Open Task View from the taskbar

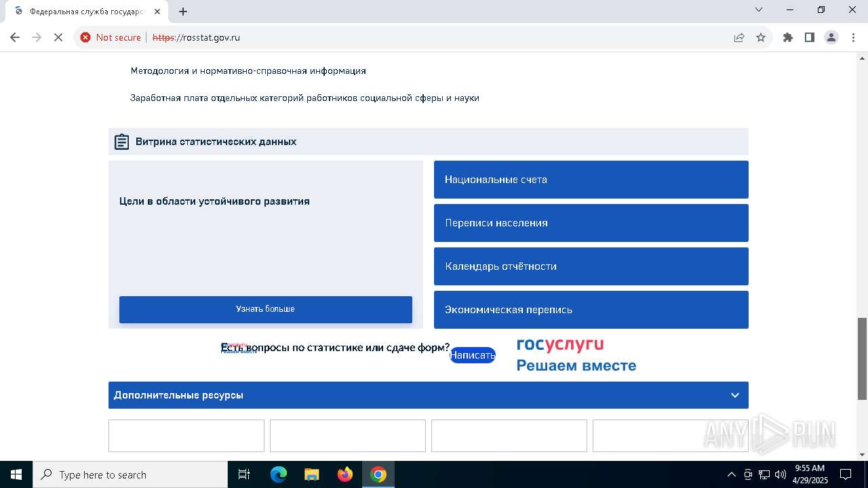coord(244,474)
